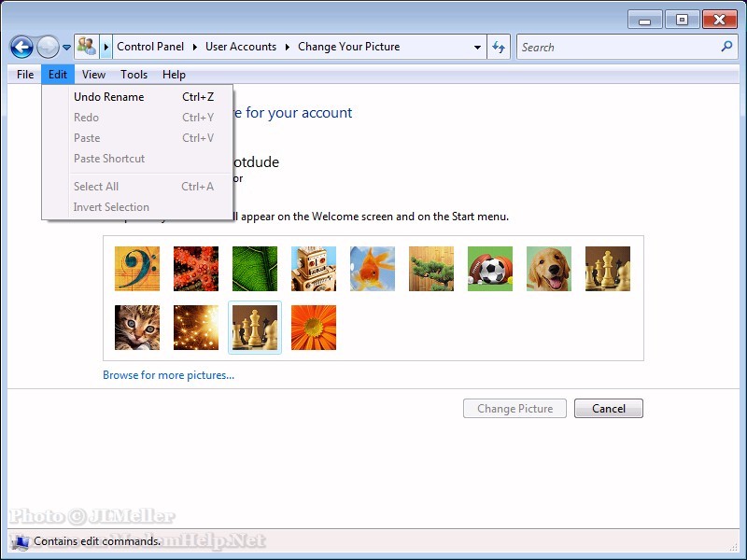Select the kitten picture

pos(137,328)
